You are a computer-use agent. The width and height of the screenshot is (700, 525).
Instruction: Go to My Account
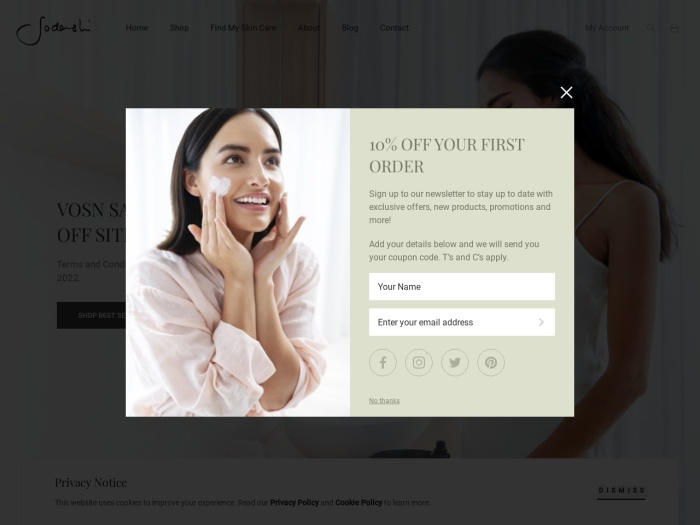click(607, 28)
